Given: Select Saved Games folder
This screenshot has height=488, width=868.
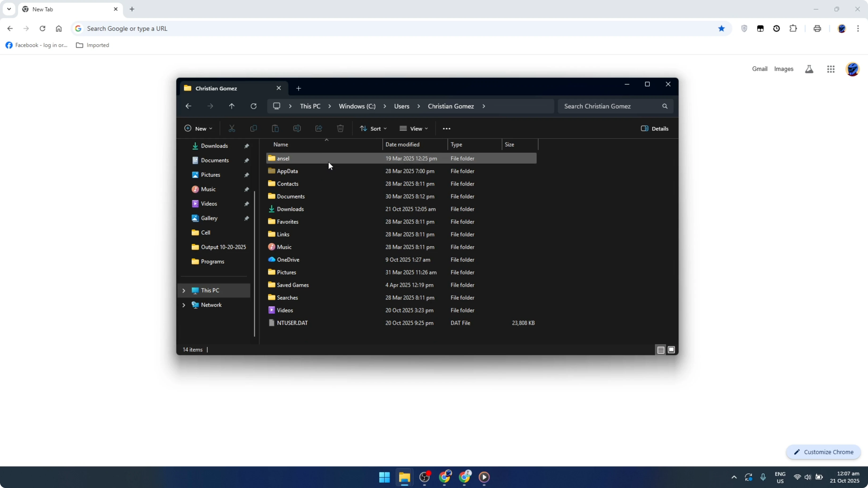Looking at the screenshot, I should tap(401, 285).
